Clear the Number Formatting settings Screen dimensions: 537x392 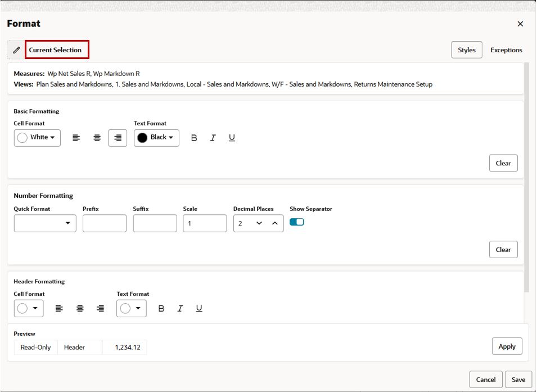point(503,249)
